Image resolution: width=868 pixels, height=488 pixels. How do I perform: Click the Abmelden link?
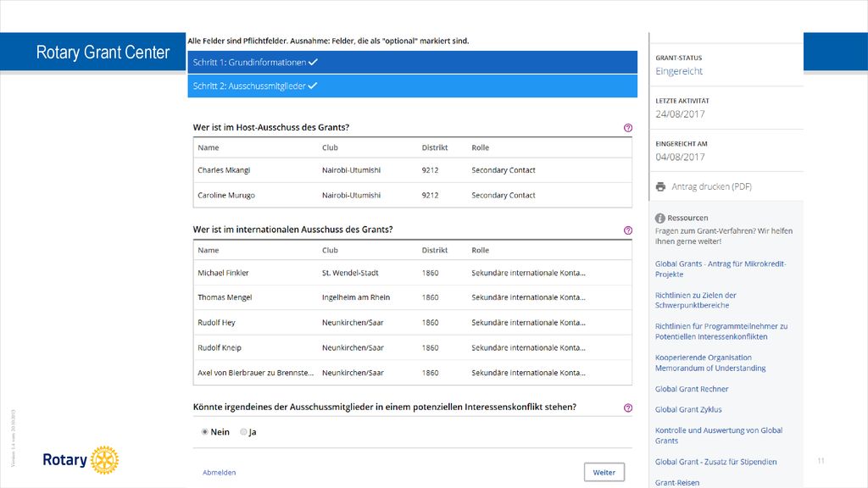220,473
